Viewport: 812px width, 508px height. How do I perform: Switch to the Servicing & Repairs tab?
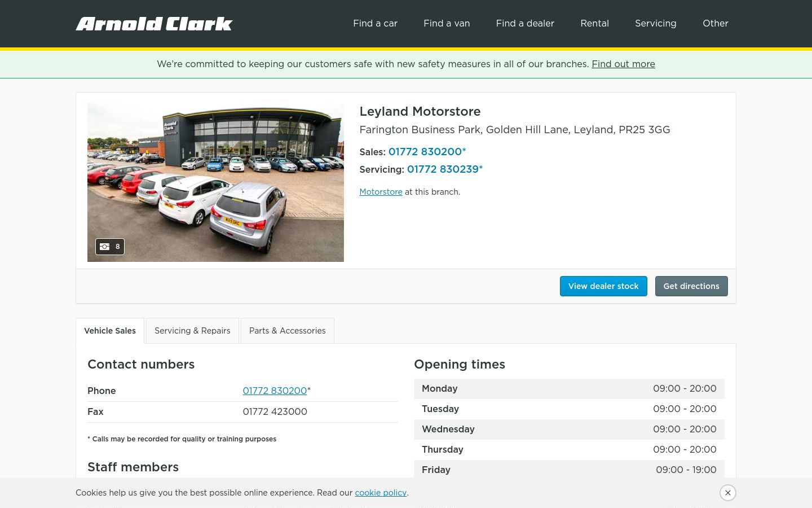[192, 331]
